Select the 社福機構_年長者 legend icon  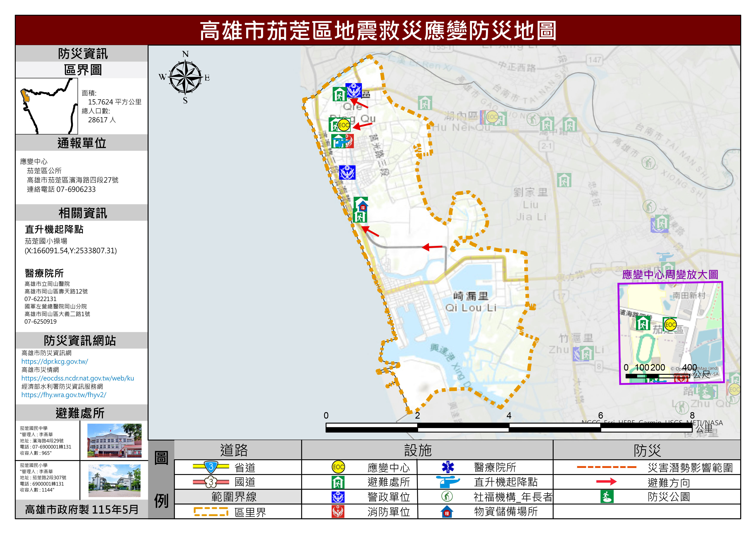pyautogui.click(x=447, y=497)
